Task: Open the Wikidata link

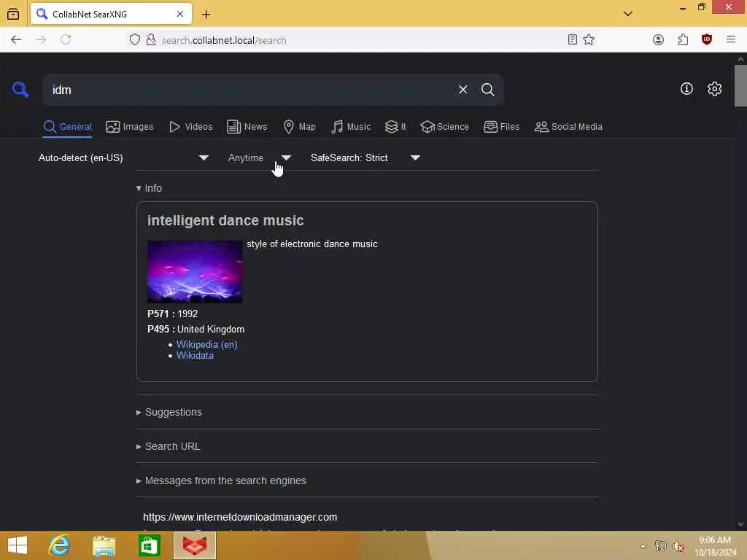Action: tap(195, 355)
